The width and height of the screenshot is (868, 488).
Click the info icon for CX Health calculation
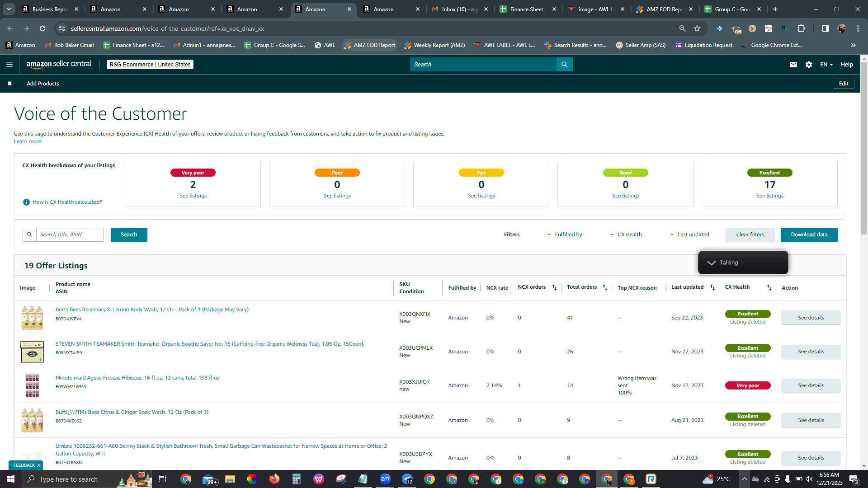(26, 202)
